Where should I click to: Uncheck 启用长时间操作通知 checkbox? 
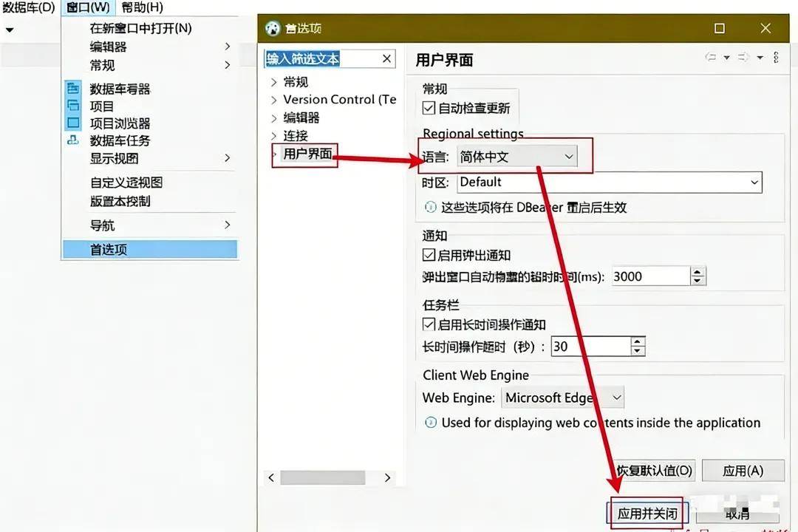(x=429, y=324)
